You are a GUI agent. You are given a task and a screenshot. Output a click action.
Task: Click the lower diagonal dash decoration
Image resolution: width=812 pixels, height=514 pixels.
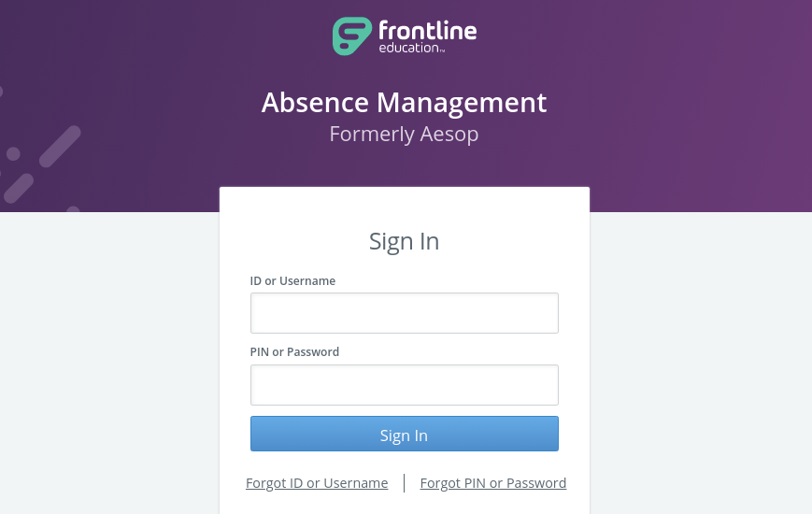(x=19, y=188)
